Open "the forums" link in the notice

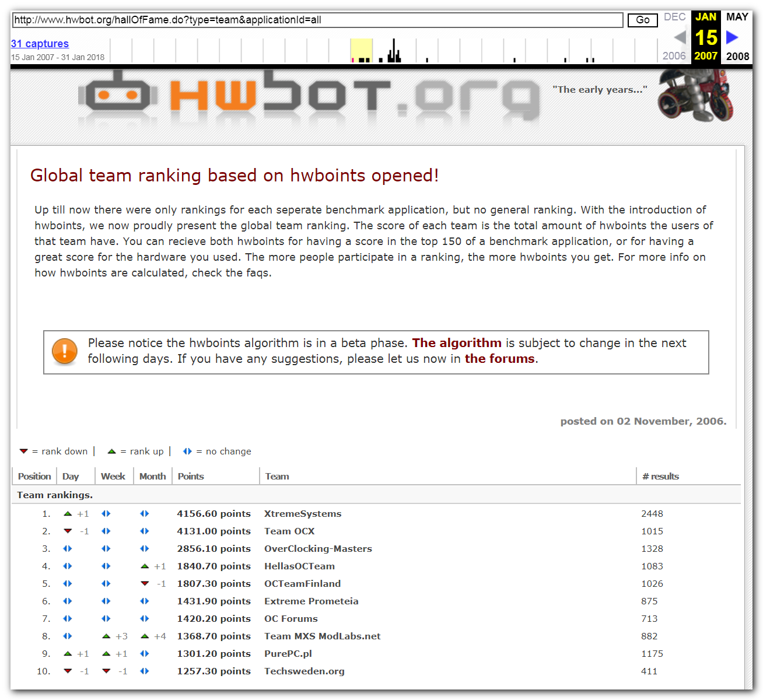pyautogui.click(x=500, y=359)
